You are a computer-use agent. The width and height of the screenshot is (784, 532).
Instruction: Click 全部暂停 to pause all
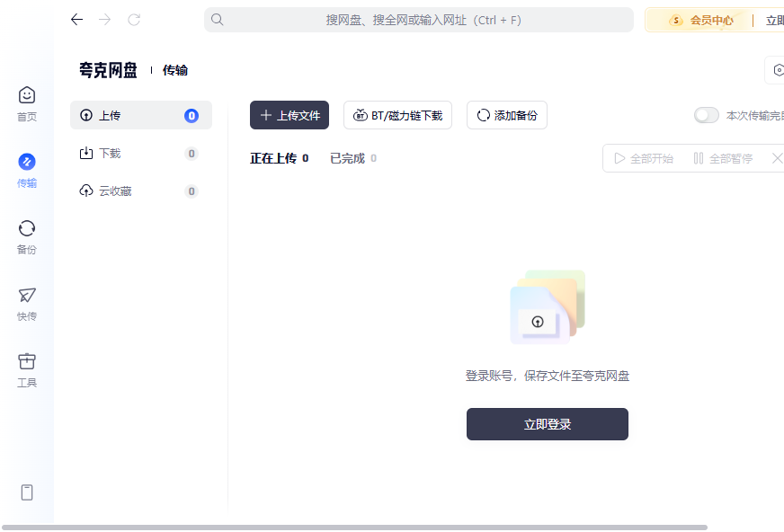[x=723, y=158]
